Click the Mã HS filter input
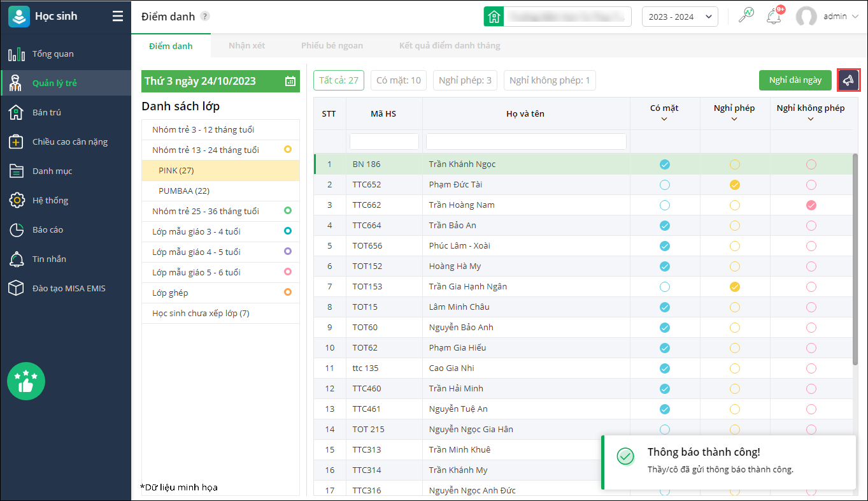This screenshot has height=501, width=868. [385, 142]
